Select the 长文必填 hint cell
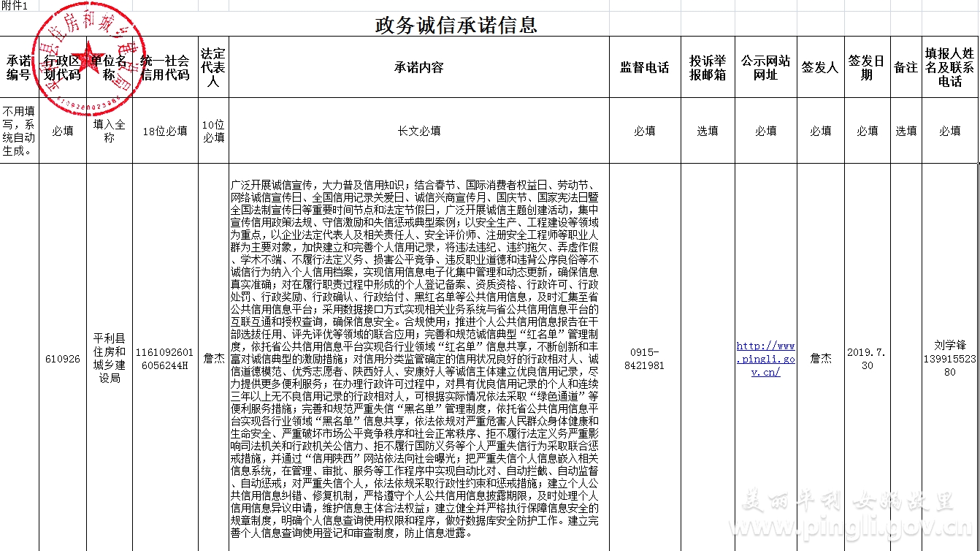Screen dimensions: 980x551 (418, 131)
